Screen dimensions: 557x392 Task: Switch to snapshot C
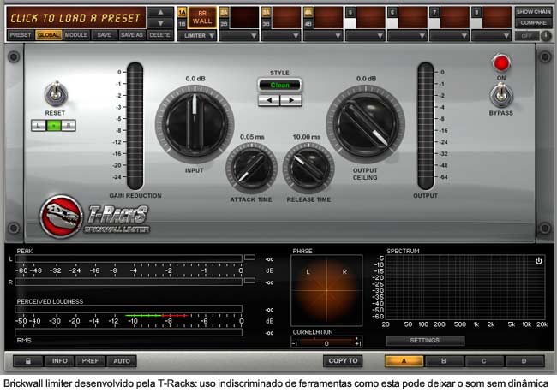484,361
